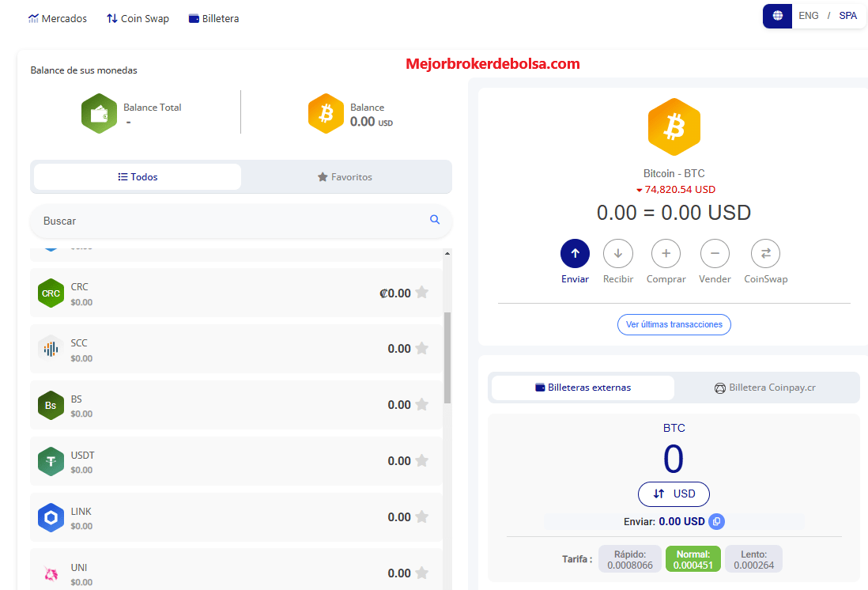
Task: Switch language to SPA
Action: (x=847, y=16)
